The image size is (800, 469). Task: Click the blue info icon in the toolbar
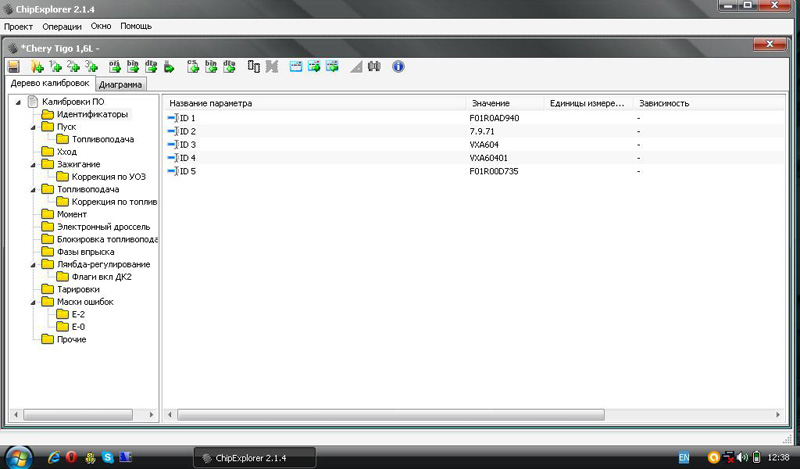point(398,67)
